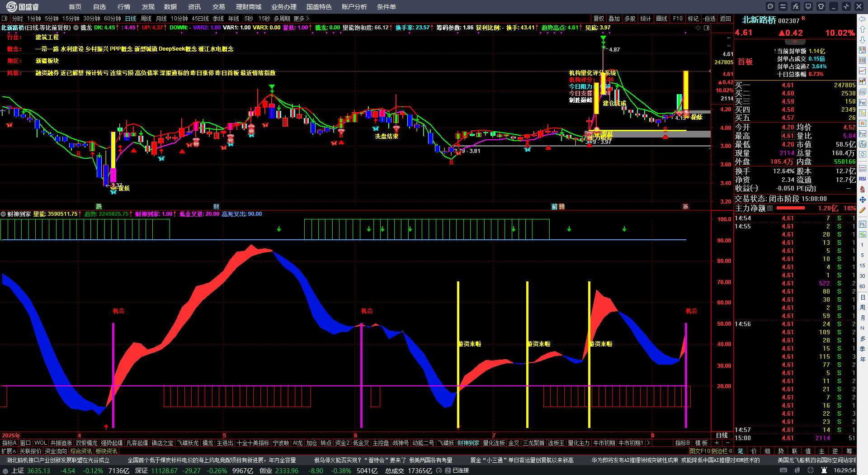
Task: Select the 资金流向 tab
Action: [x=56, y=451]
